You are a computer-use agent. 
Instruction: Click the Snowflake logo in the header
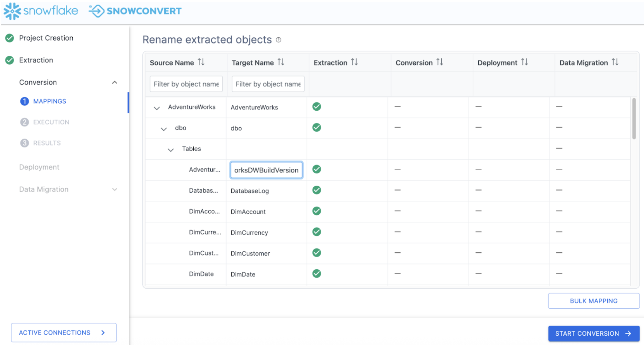pyautogui.click(x=12, y=11)
